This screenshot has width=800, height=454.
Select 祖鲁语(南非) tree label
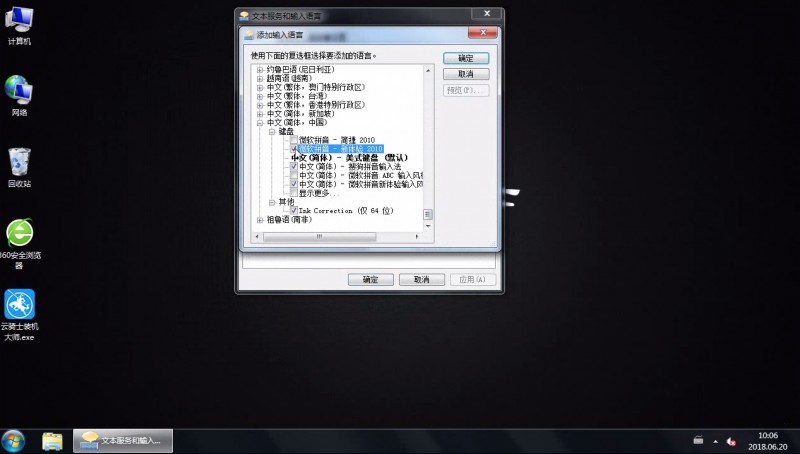coord(289,220)
